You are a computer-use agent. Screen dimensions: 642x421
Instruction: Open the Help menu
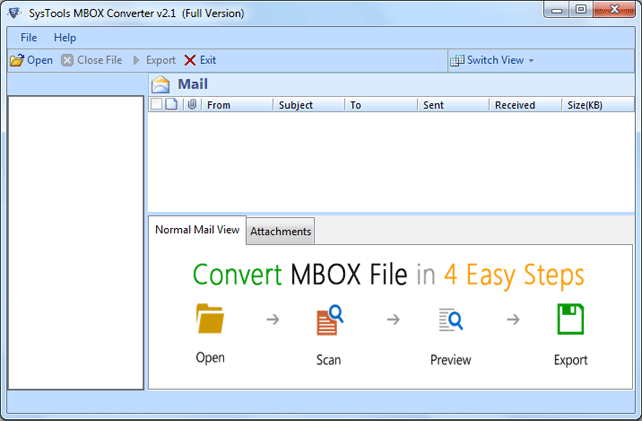65,37
